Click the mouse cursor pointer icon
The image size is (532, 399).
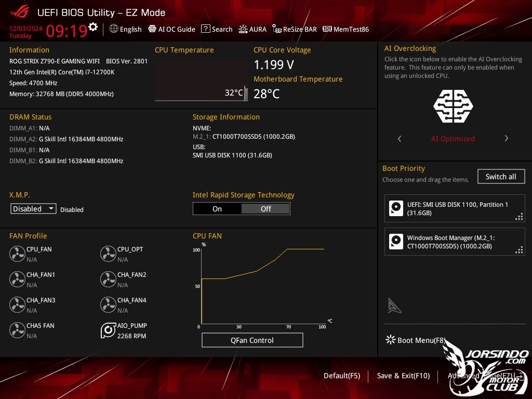[x=394, y=305]
